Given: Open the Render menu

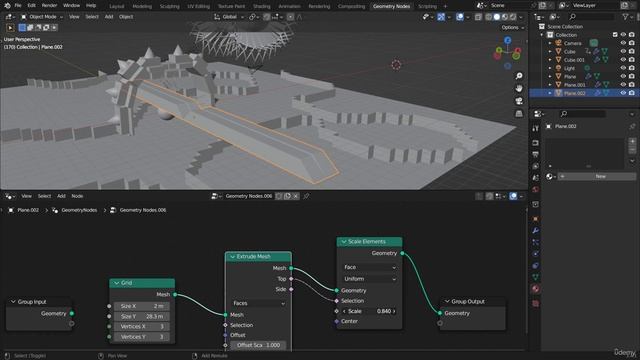Looking at the screenshot, I should (49, 6).
